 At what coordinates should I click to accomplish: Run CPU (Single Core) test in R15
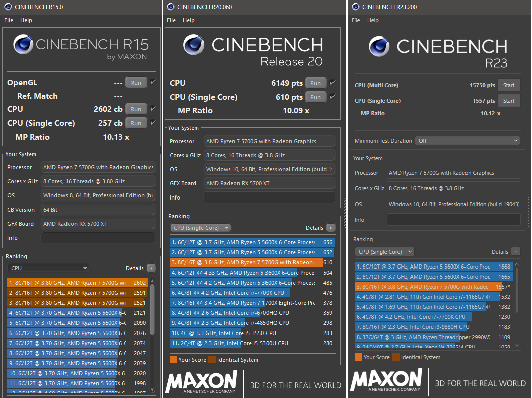[x=136, y=123]
